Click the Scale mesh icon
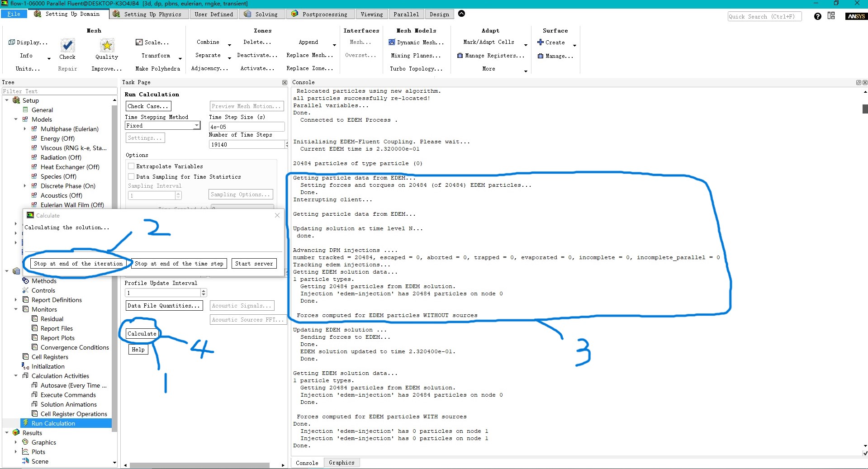Image resolution: width=868 pixels, height=469 pixels. (x=139, y=42)
